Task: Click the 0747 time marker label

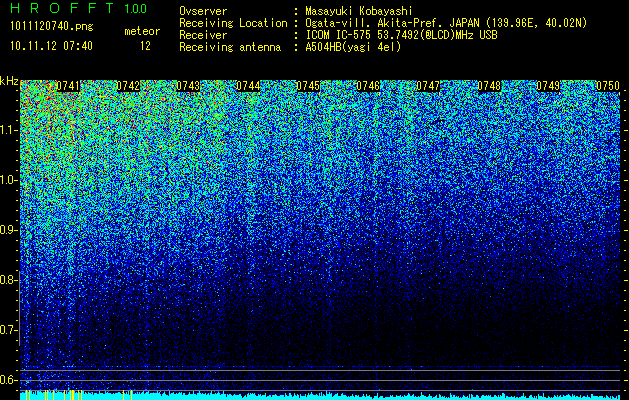Action: click(x=428, y=86)
